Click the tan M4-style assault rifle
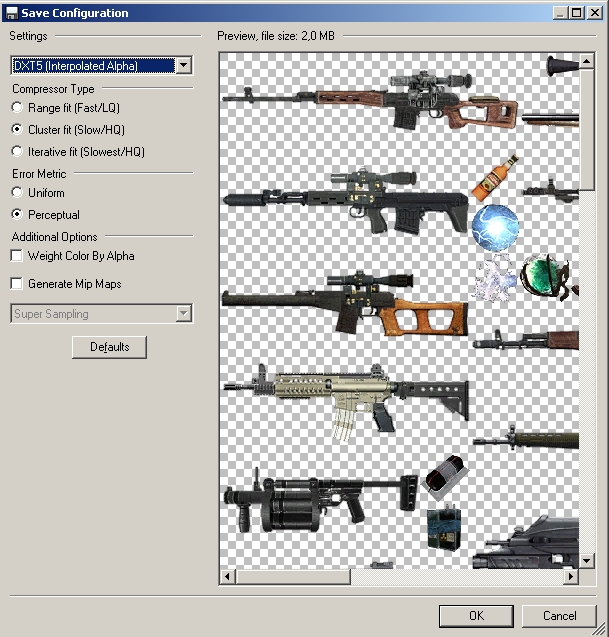The height and width of the screenshot is (637, 609). [x=345, y=401]
